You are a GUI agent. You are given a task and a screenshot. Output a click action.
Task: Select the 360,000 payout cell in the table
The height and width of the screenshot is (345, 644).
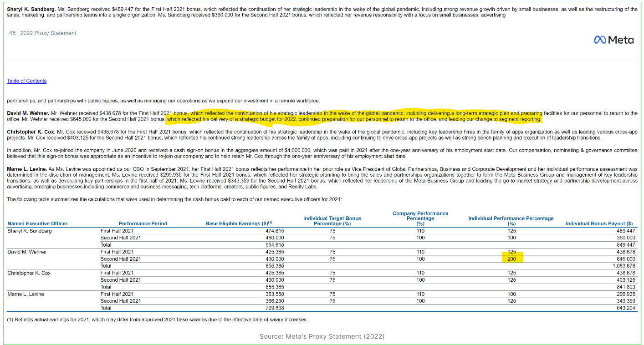point(625,238)
